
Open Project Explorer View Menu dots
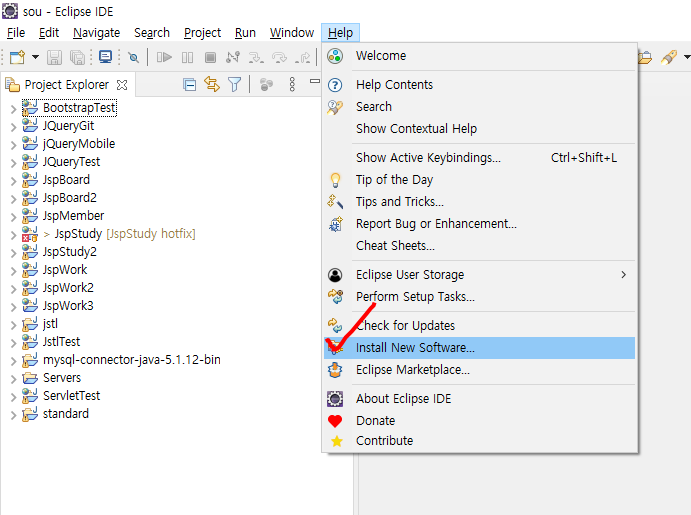(x=292, y=84)
